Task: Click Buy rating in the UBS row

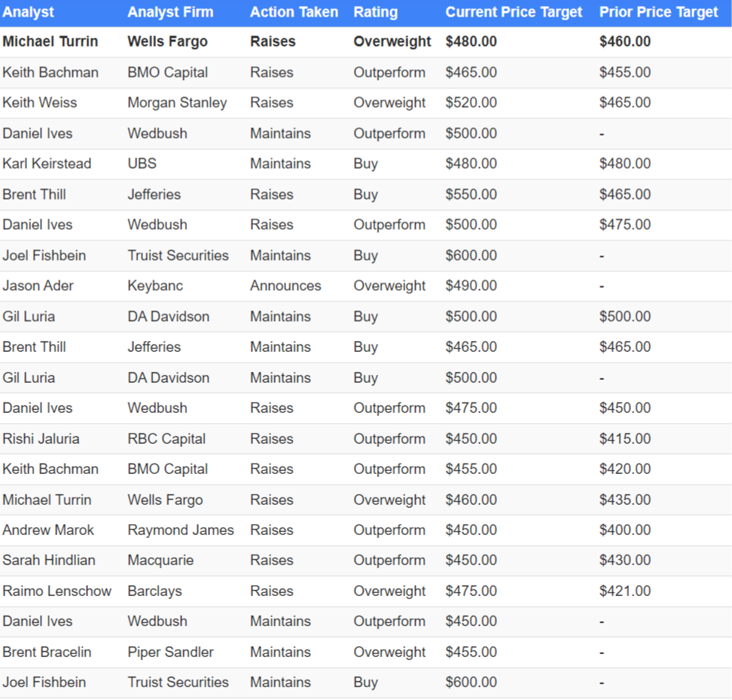Action: [365, 164]
